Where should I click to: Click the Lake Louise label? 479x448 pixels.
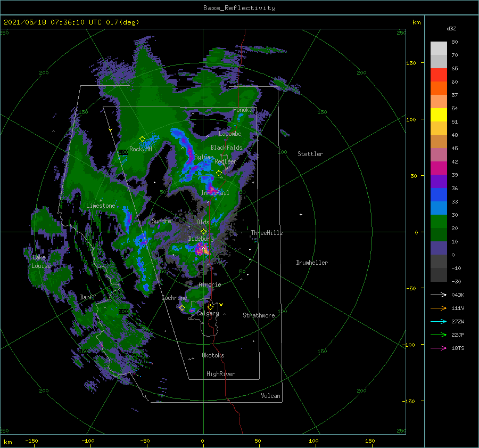41,262
